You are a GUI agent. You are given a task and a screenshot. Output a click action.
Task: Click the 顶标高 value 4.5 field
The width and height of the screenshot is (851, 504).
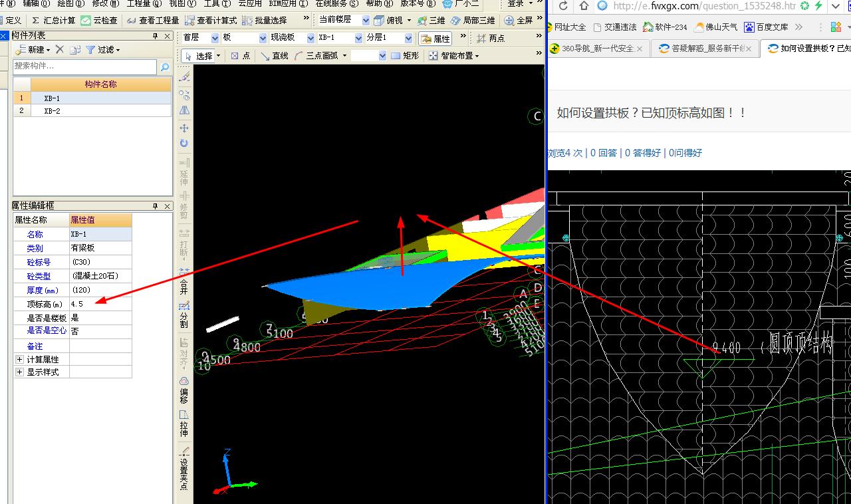coord(100,303)
